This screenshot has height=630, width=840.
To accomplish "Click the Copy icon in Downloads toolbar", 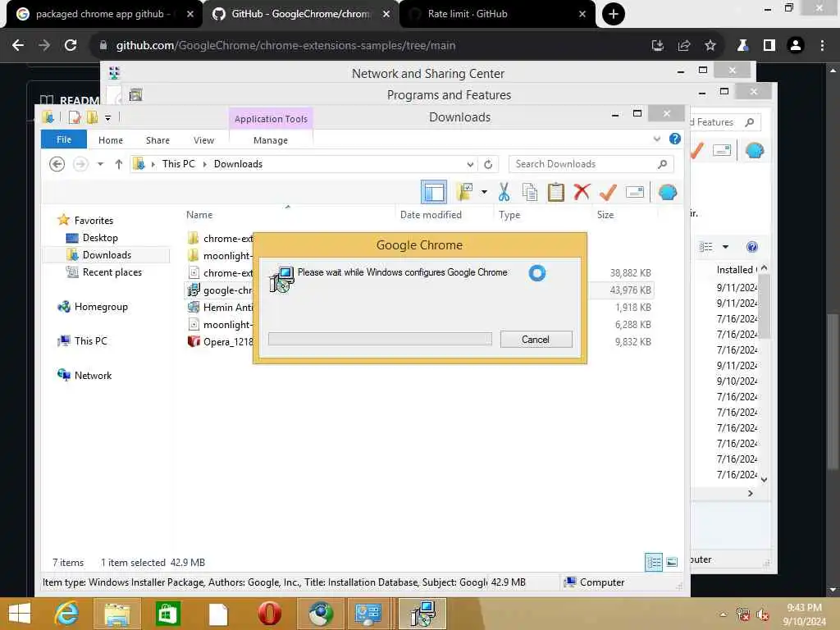I will [529, 192].
